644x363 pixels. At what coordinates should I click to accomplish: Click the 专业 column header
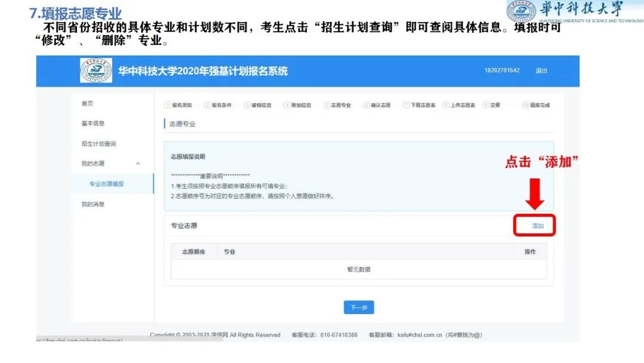tap(230, 251)
